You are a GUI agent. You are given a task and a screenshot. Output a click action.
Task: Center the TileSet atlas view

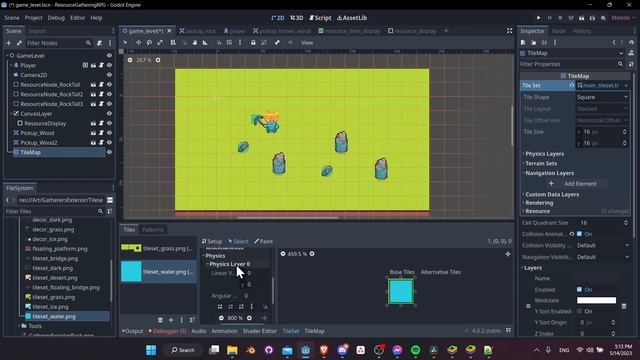click(508, 254)
